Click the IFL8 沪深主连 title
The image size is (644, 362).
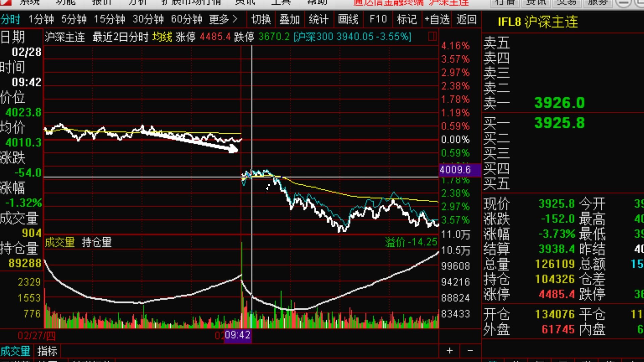538,22
